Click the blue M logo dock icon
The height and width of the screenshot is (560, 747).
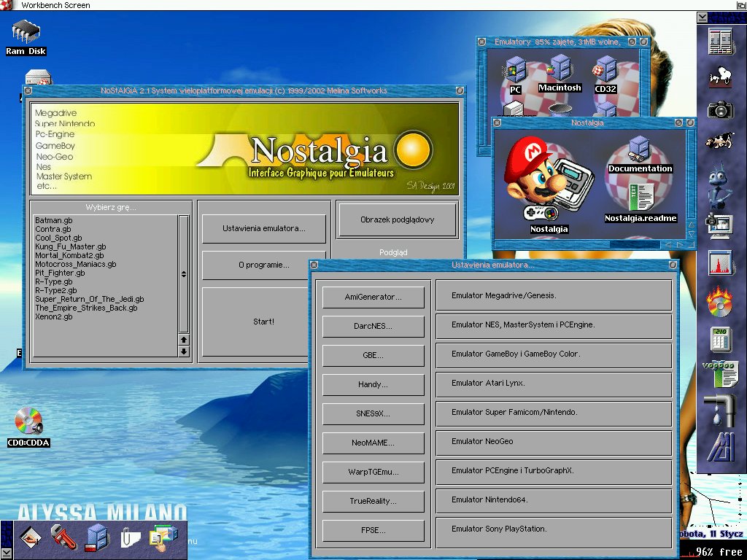click(720, 446)
